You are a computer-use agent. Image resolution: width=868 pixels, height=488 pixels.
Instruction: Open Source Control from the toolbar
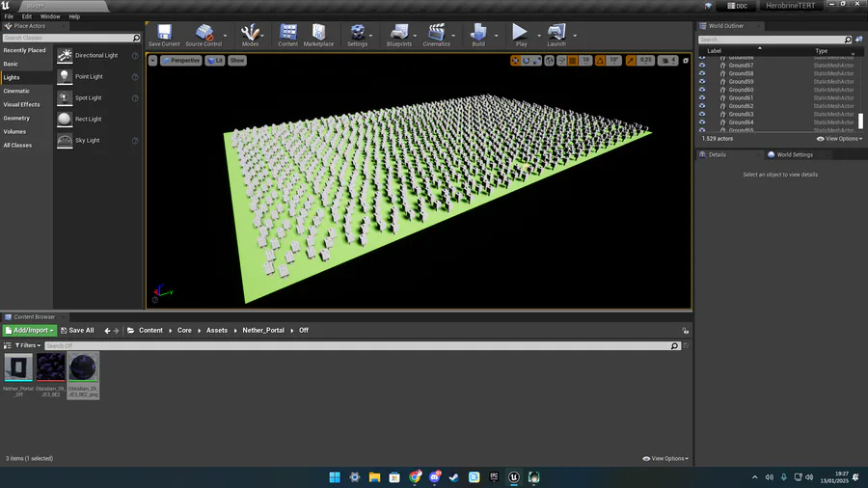[x=203, y=36]
